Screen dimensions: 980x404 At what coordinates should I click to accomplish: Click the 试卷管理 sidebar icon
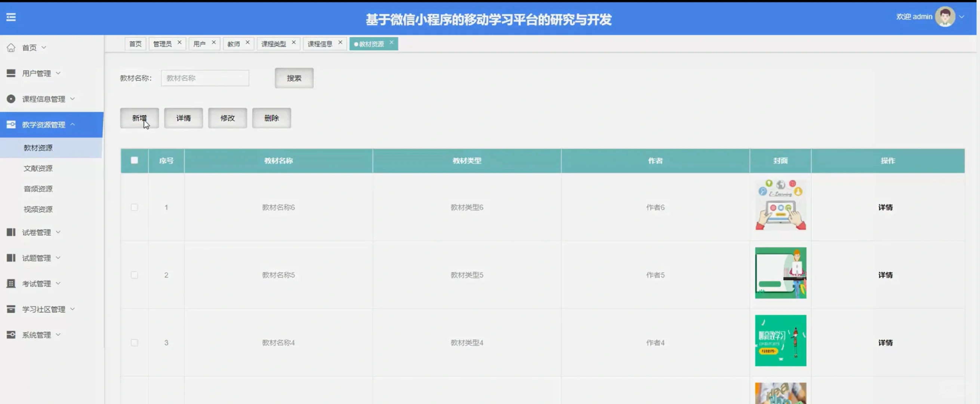[x=10, y=232]
